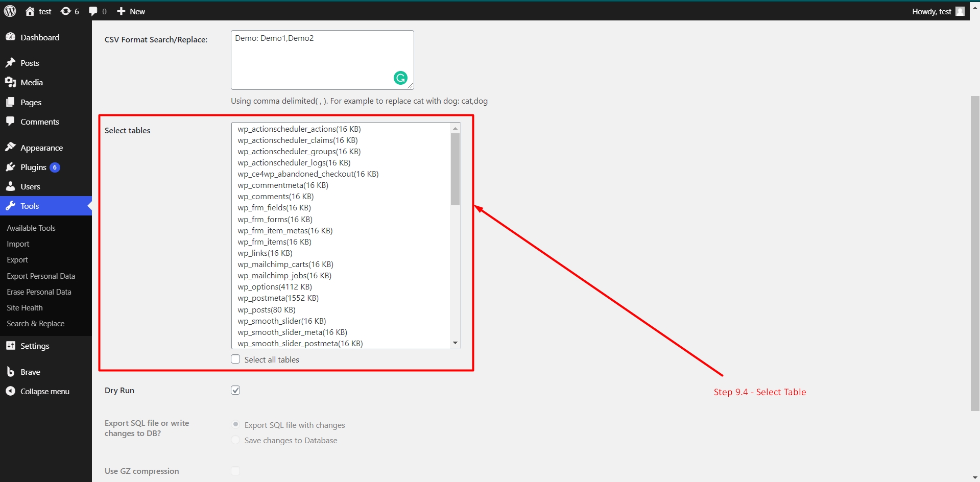This screenshot has width=980, height=482.
Task: Open Export Personal Data submenu item
Action: [x=41, y=276]
